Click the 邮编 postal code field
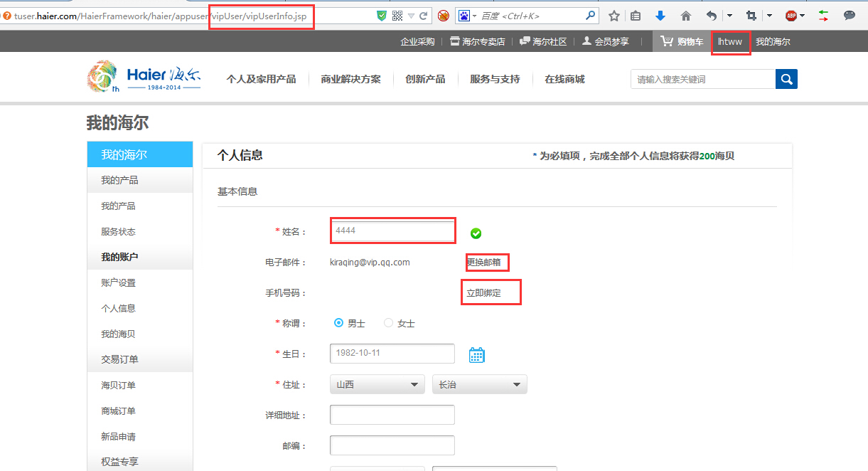The image size is (868, 471). pyautogui.click(x=392, y=445)
